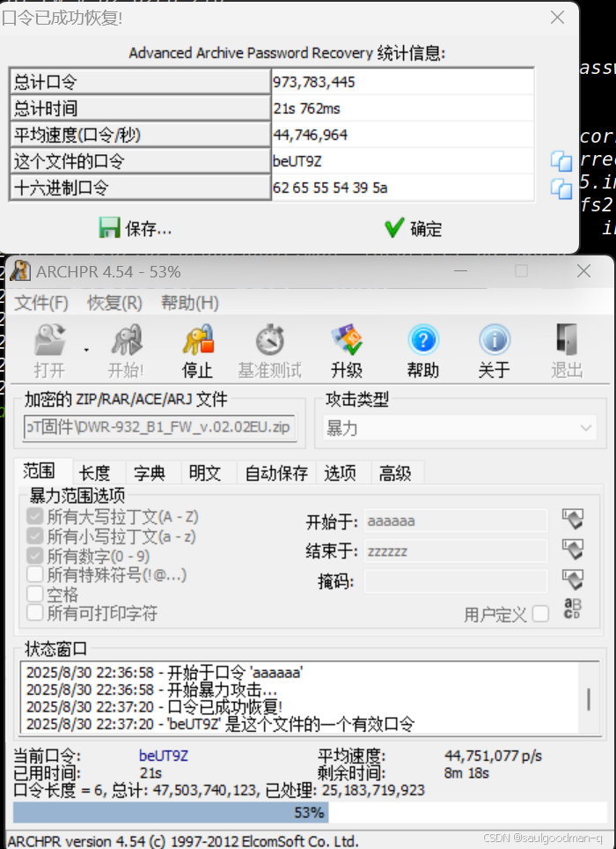This screenshot has width=616, height=849.
Task: Open the attack type 暴力 dropdown
Action: (459, 428)
